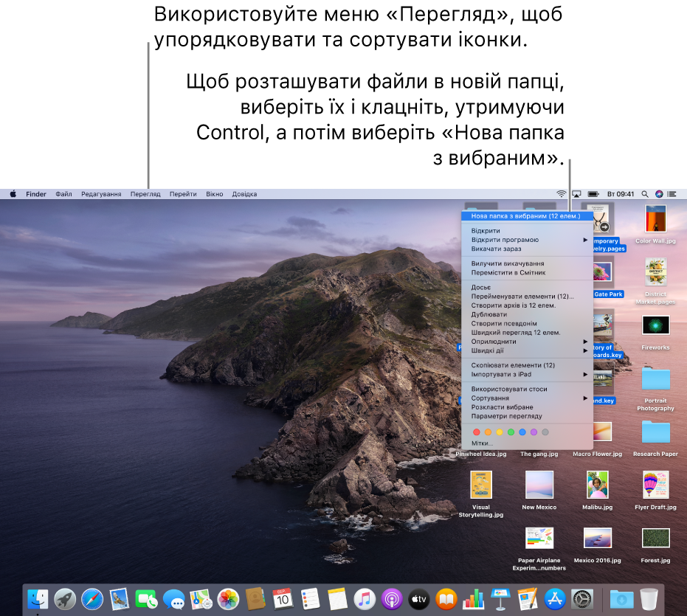Image resolution: width=687 pixels, height=616 pixels.
Task: Choose Нова папка з вибраним (12 елем.)
Action: click(527, 216)
